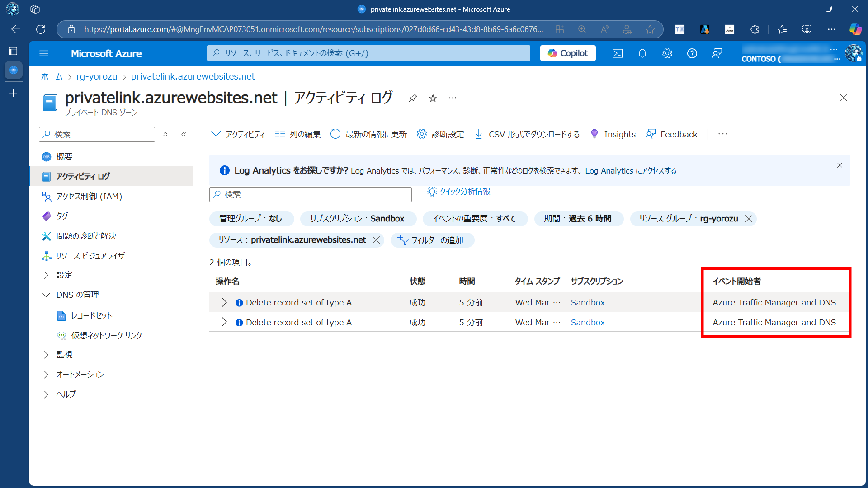Download activity log as CSV

click(x=527, y=134)
